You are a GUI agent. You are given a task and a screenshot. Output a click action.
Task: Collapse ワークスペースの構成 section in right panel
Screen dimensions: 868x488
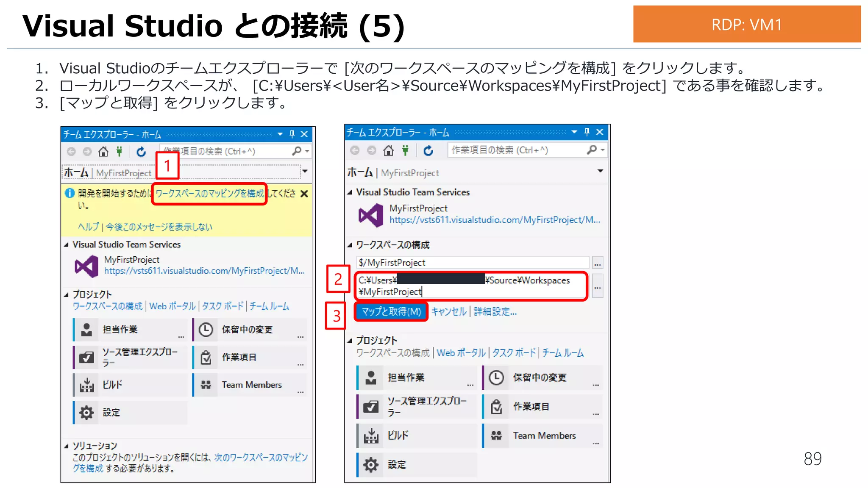point(350,245)
